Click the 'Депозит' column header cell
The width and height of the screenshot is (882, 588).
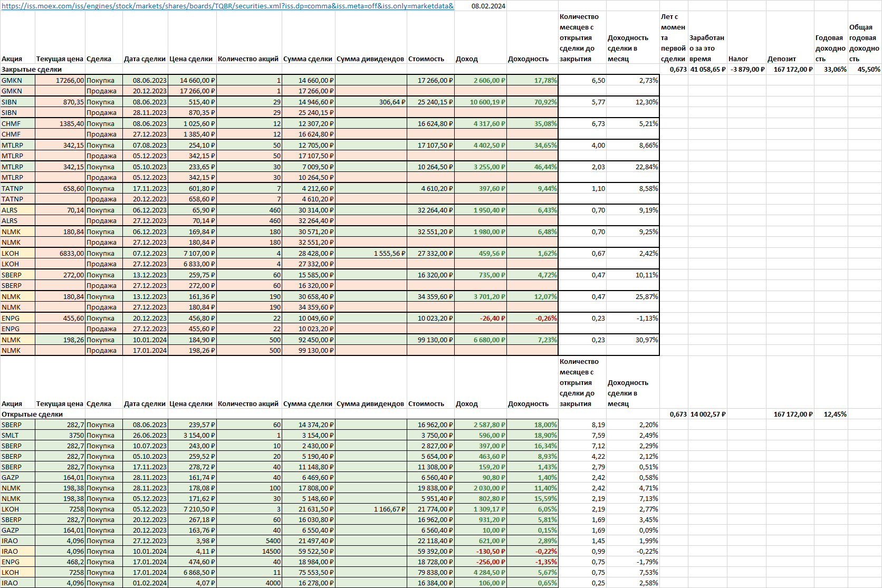(x=790, y=59)
